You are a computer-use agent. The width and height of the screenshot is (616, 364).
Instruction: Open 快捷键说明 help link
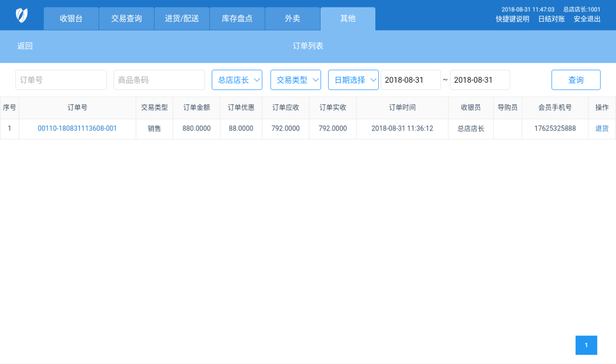point(512,19)
